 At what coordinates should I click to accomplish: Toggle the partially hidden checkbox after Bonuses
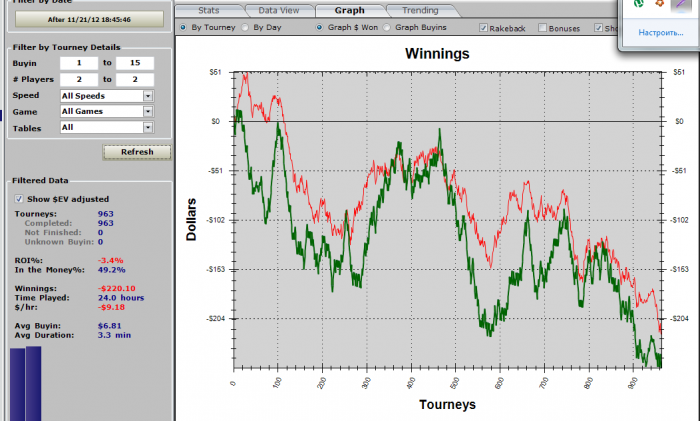pos(598,28)
